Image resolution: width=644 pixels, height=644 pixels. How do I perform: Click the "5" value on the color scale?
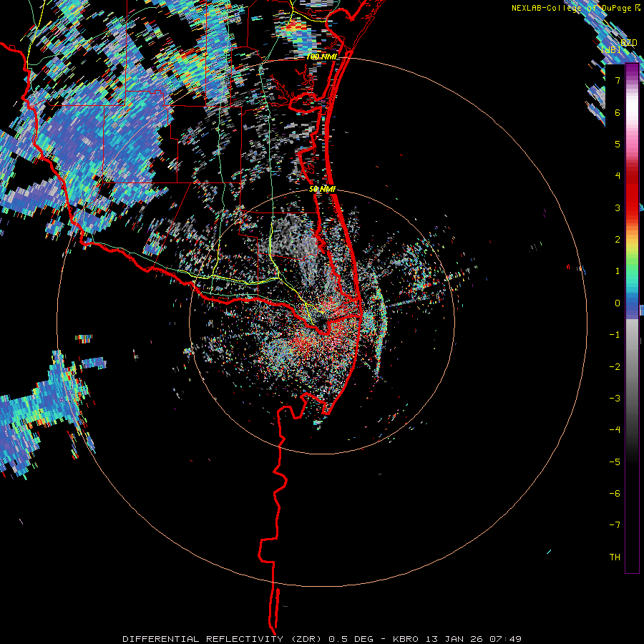(x=618, y=144)
